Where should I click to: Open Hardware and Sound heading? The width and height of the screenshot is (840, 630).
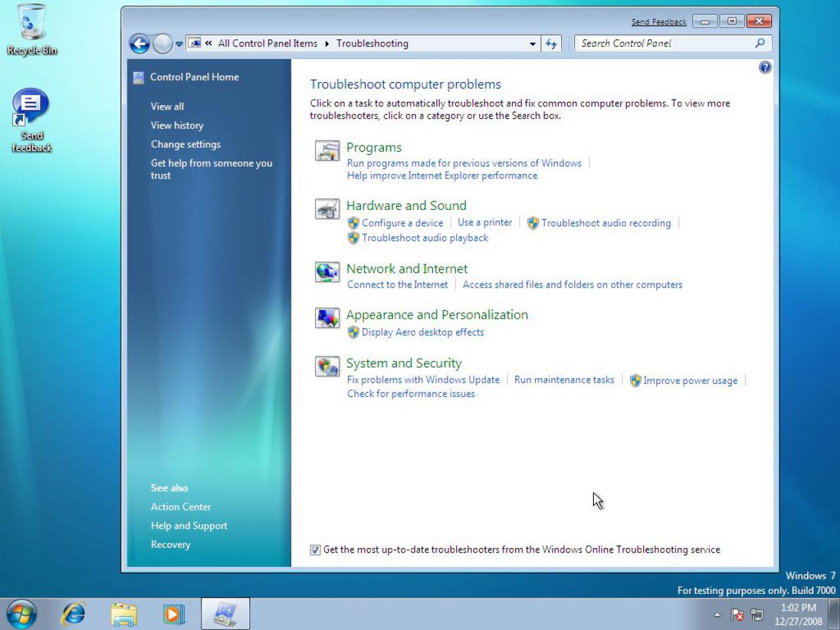(406, 205)
